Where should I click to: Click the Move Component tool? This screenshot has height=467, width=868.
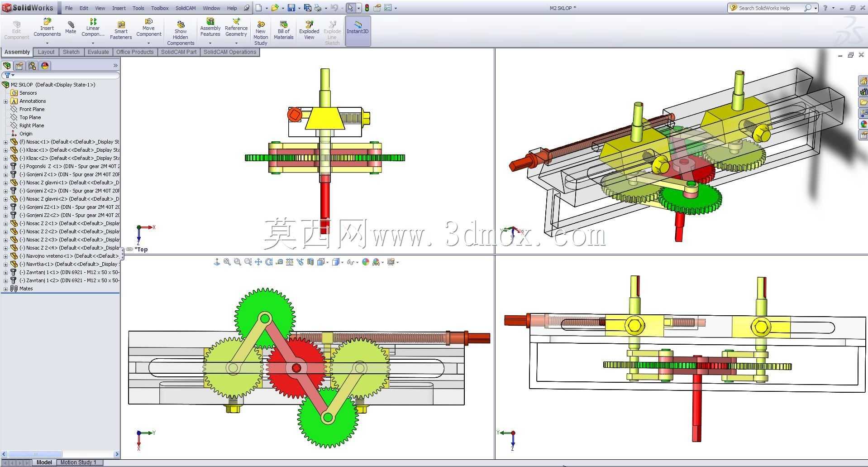[148, 28]
